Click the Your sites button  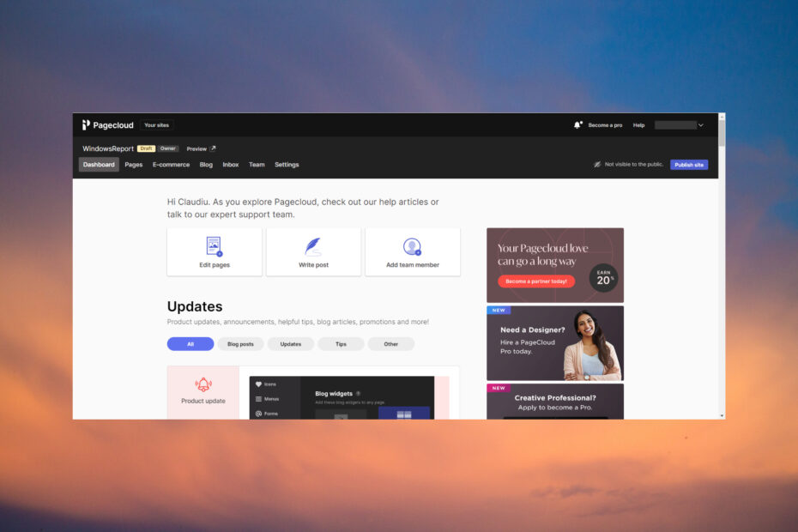pyautogui.click(x=157, y=125)
